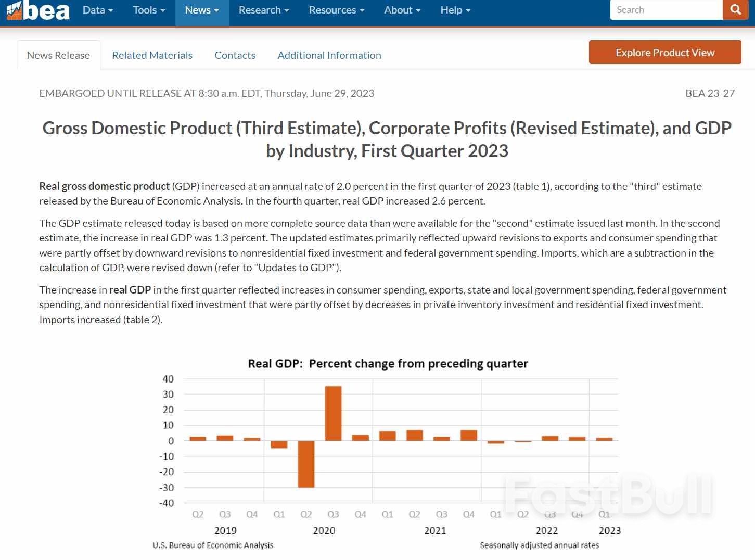Switch to the Related Materials tab
755x560 pixels.
[152, 55]
